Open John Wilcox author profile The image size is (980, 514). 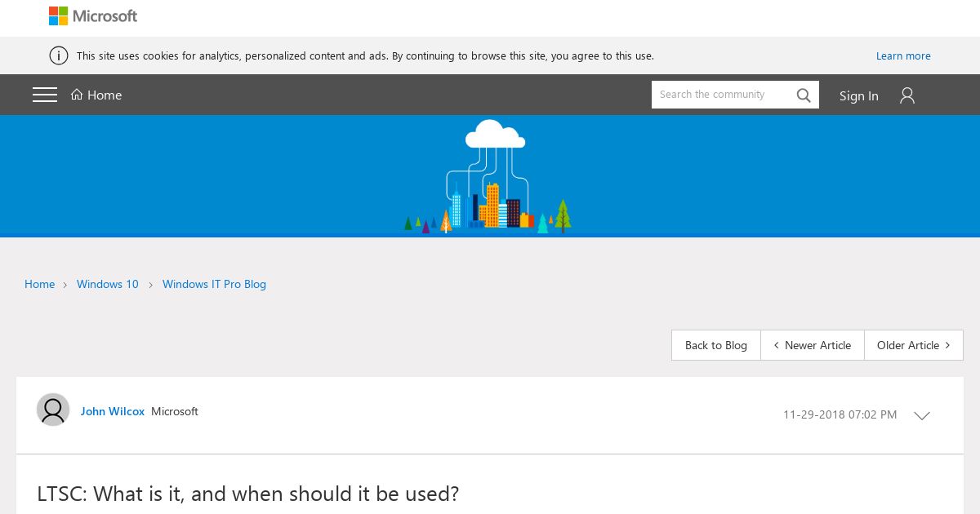pyautogui.click(x=113, y=411)
